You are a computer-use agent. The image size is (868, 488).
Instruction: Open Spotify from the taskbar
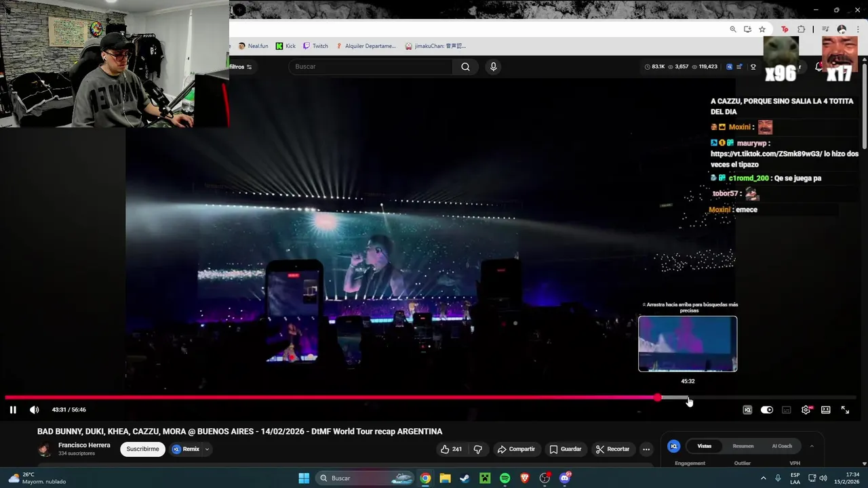(x=505, y=478)
